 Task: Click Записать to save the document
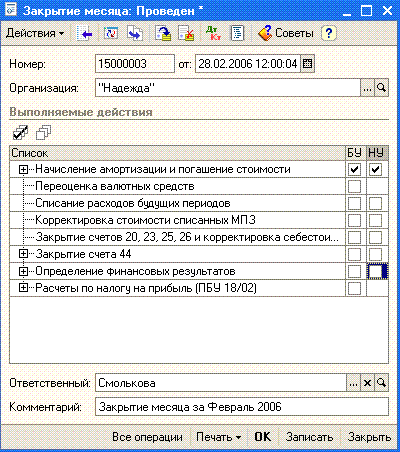click(309, 437)
